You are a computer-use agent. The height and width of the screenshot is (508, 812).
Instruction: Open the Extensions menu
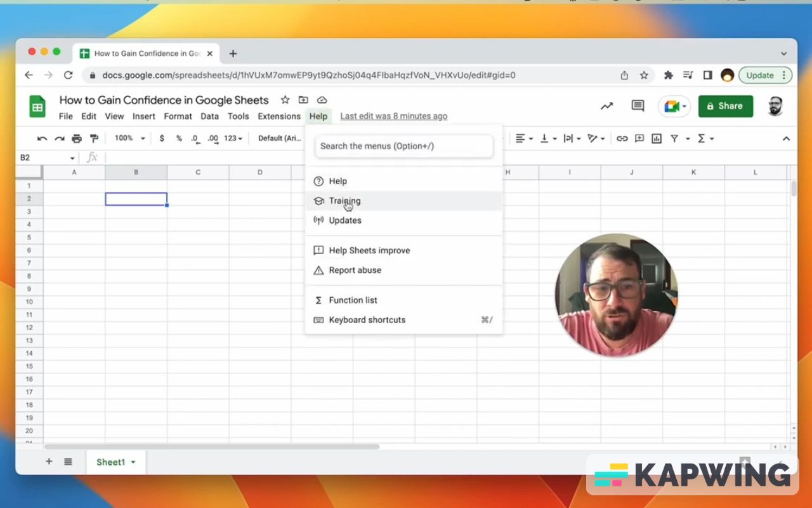tap(279, 116)
